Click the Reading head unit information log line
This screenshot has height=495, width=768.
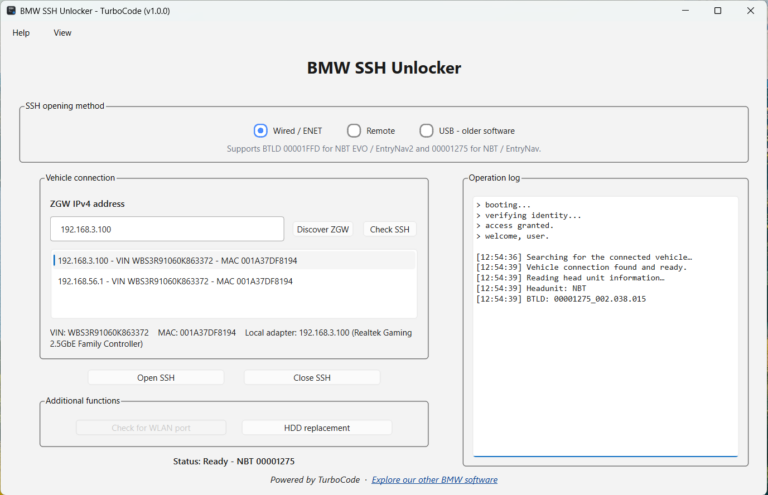570,278
